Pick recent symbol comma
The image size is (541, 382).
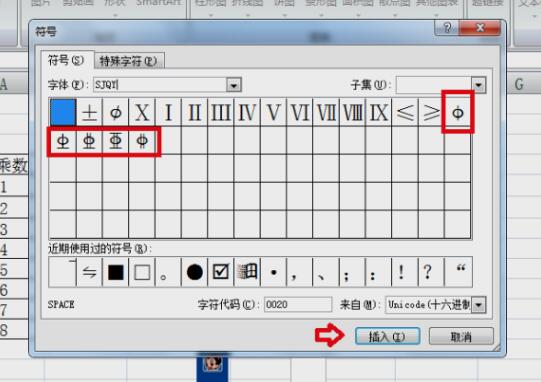(299, 272)
